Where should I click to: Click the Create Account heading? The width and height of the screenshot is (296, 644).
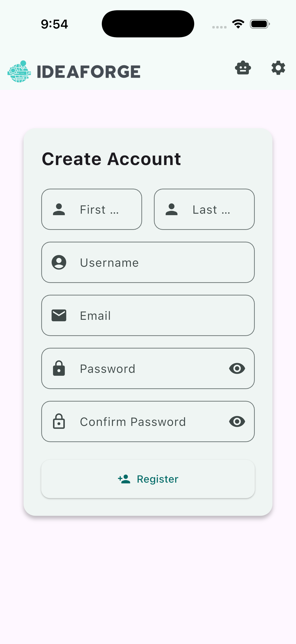pos(111,158)
